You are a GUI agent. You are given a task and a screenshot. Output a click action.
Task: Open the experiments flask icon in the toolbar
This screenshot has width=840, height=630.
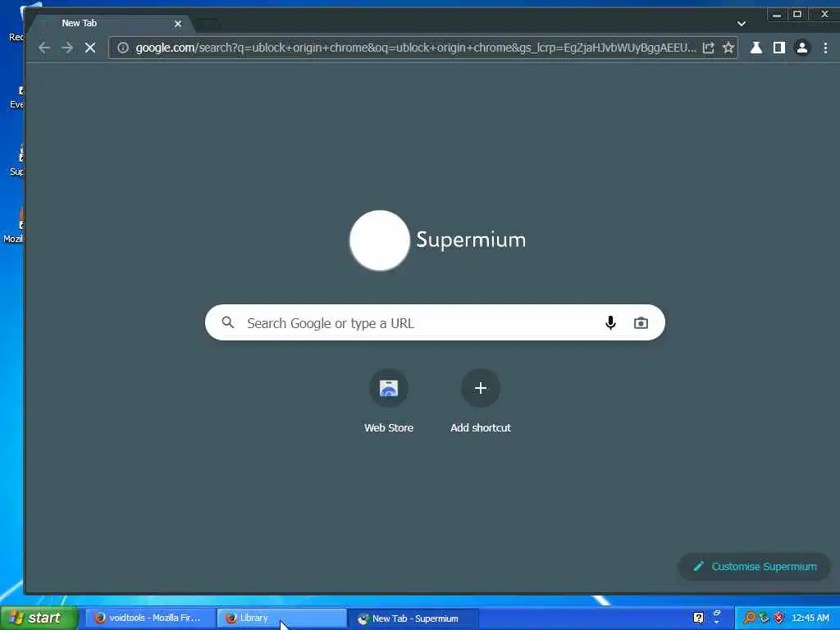[756, 48]
